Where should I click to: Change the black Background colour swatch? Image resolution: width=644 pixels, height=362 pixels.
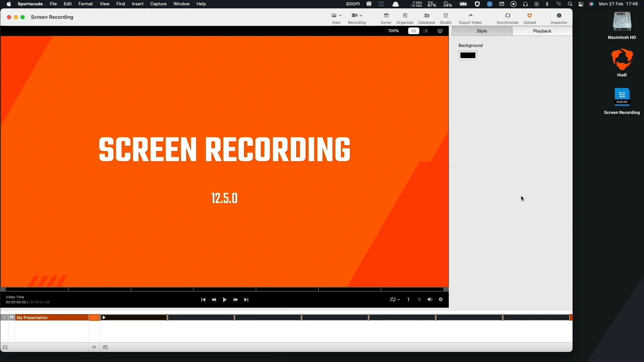click(x=468, y=55)
